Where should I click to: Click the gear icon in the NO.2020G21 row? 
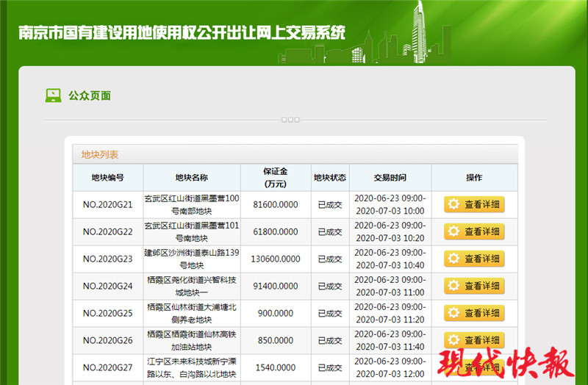click(453, 204)
